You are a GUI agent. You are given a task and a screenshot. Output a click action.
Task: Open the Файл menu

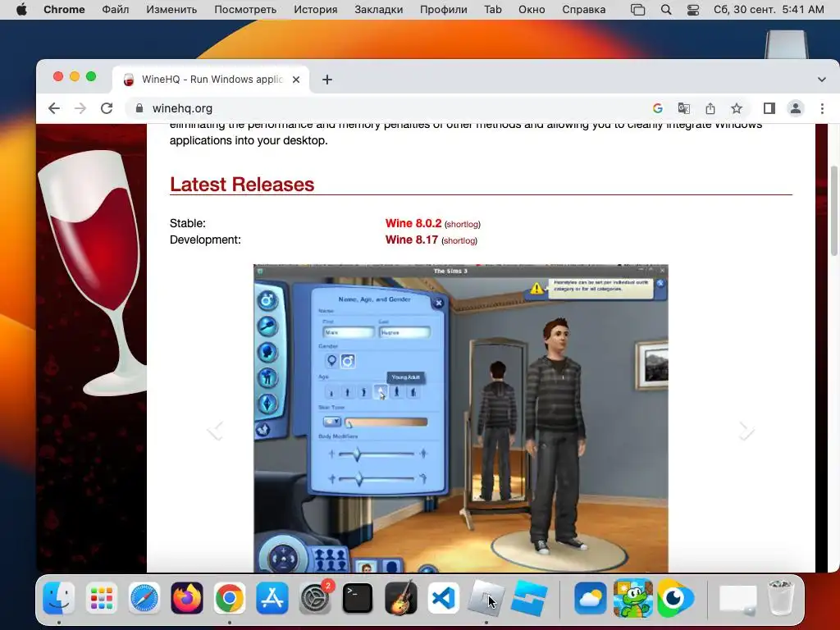(115, 10)
